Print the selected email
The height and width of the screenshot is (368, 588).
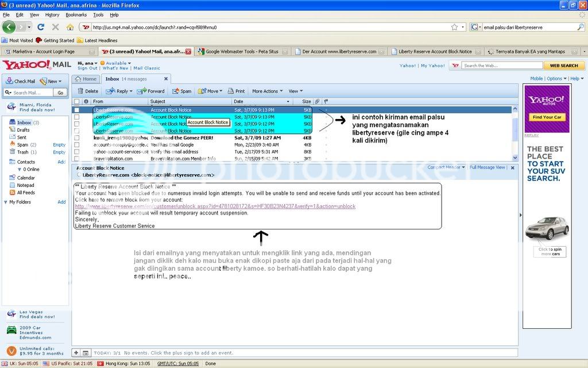coord(236,91)
